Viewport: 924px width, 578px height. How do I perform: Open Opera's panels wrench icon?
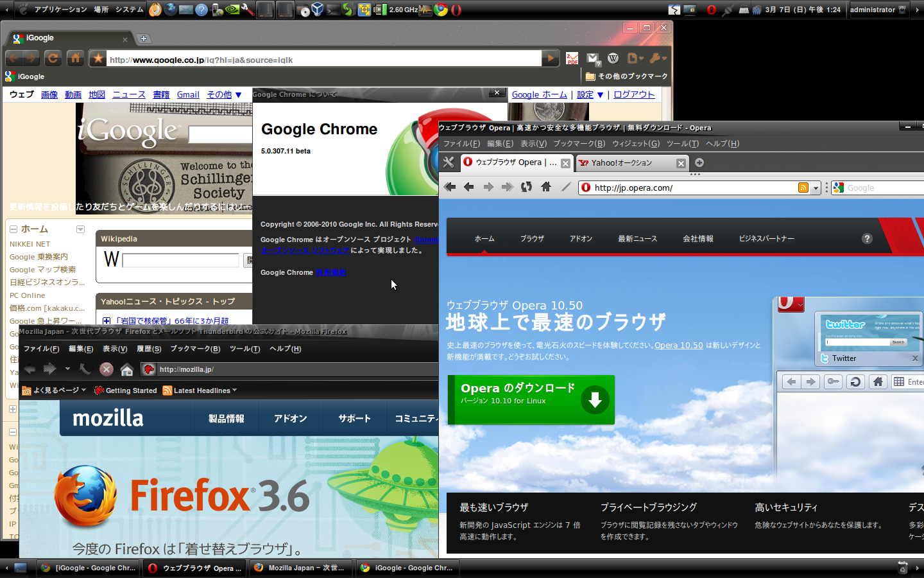tap(449, 162)
